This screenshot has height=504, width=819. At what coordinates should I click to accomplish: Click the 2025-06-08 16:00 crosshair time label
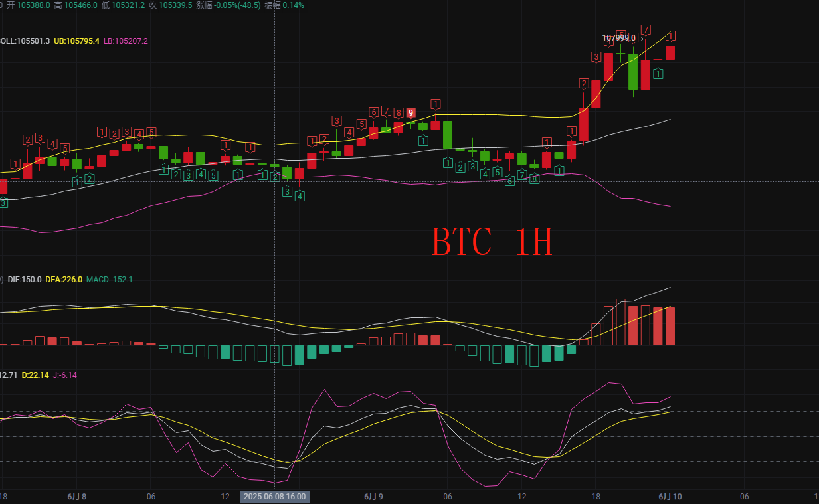274,497
